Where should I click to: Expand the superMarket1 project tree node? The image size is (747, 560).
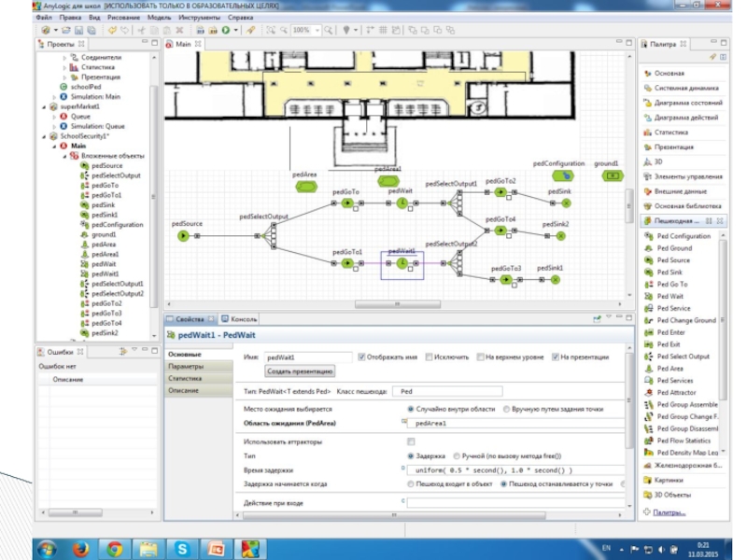point(44,106)
